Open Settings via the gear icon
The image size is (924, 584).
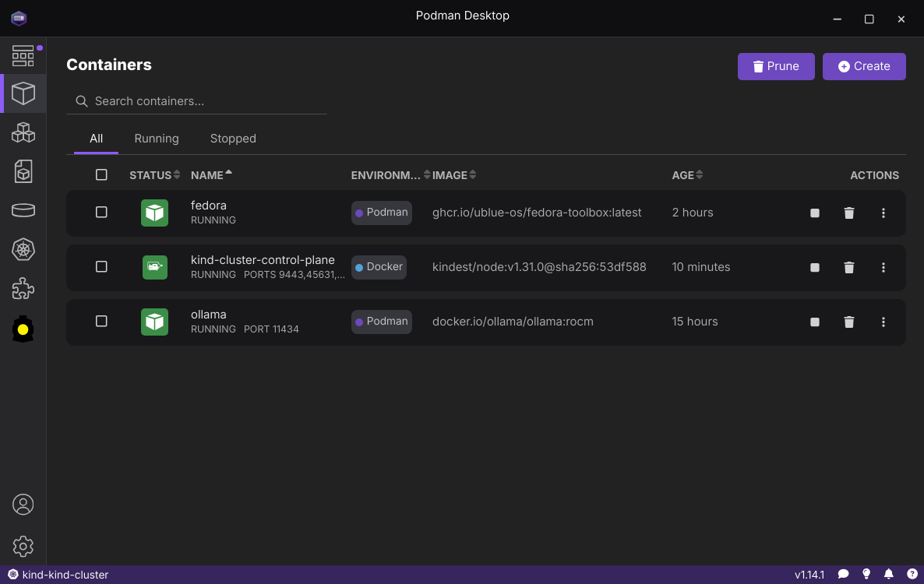(23, 546)
